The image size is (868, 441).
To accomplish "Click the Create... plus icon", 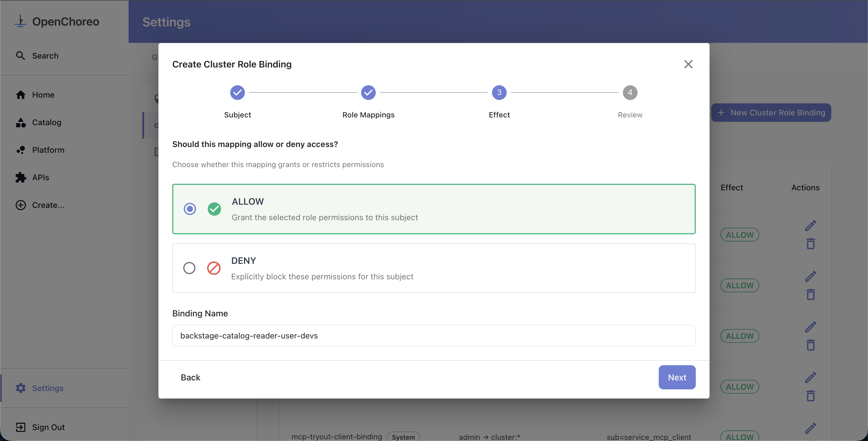I will tap(21, 205).
